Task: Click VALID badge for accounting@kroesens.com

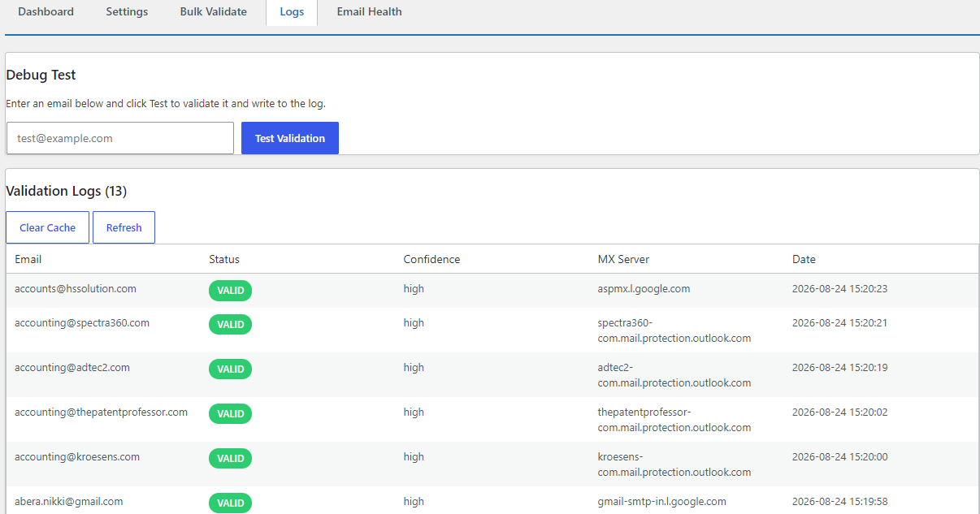Action: click(x=230, y=458)
